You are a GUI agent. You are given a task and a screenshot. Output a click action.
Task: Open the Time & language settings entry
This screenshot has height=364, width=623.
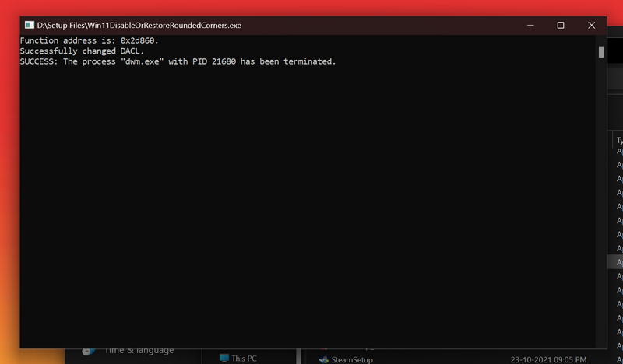point(139,352)
